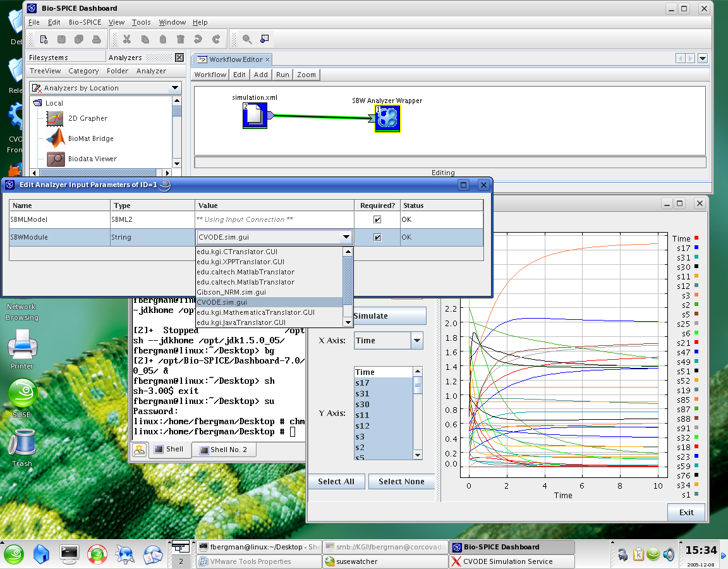728x569 pixels.
Task: Click the Cut scissors toolbar icon
Action: pyautogui.click(x=127, y=39)
